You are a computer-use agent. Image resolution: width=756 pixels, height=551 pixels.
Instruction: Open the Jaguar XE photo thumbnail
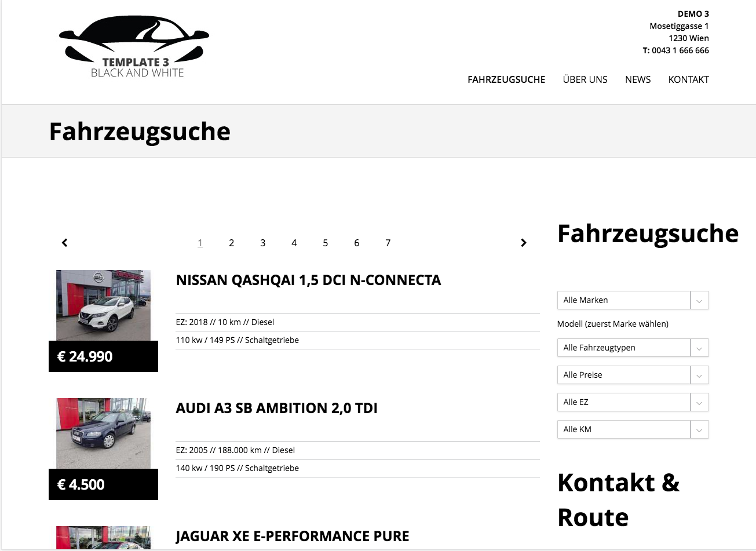[103, 538]
